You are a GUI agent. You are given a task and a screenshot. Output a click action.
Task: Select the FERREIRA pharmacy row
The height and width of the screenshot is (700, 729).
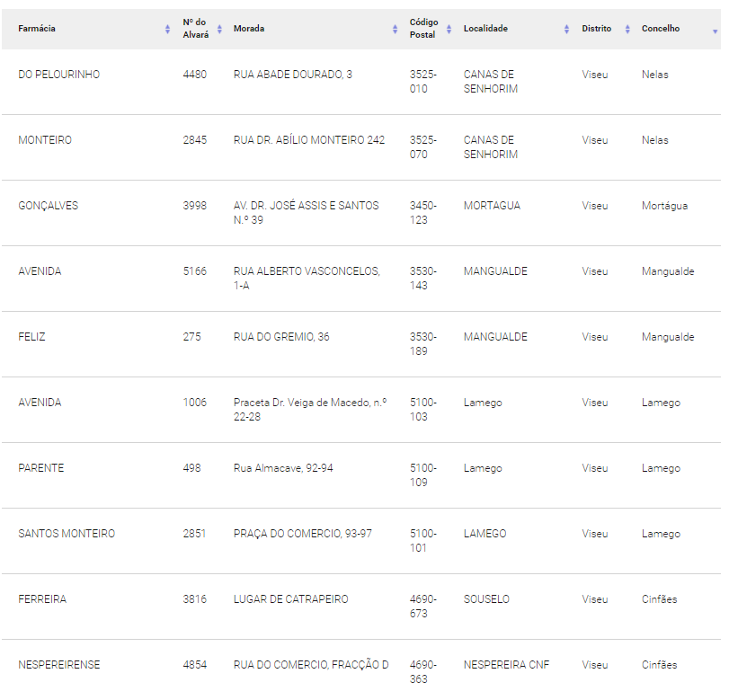click(x=360, y=607)
